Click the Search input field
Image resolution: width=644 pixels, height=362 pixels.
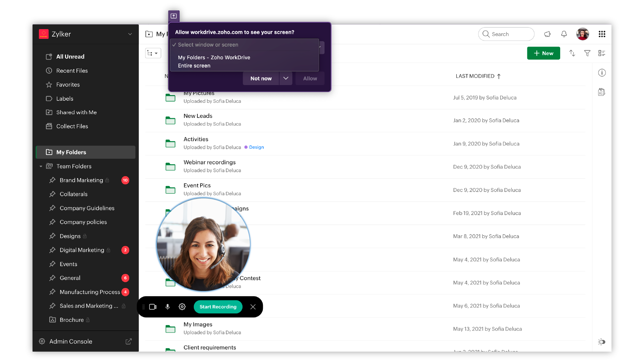506,34
